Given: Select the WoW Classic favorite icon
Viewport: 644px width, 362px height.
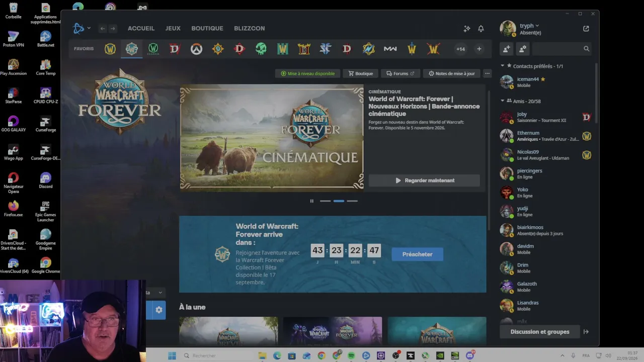Looking at the screenshot, I should [153, 49].
